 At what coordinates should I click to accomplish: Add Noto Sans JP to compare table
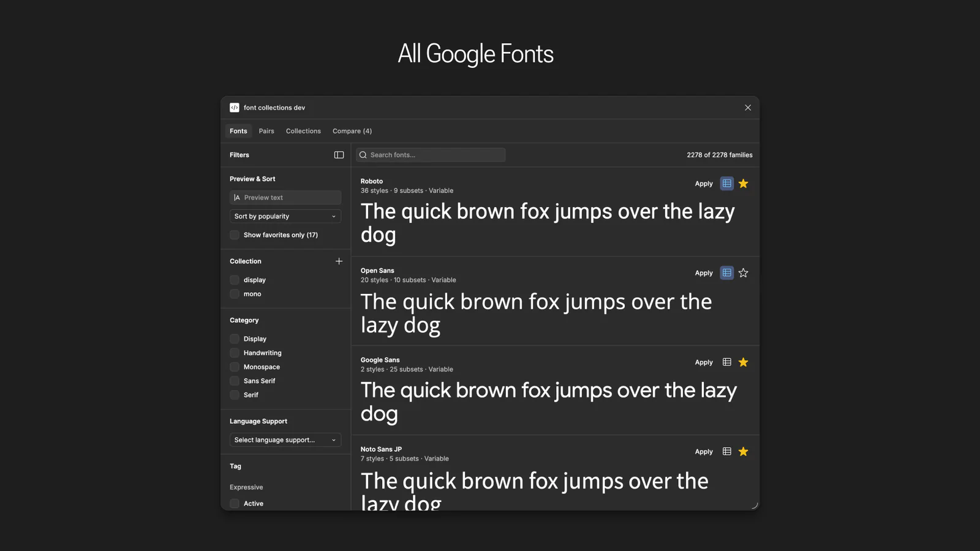727,452
